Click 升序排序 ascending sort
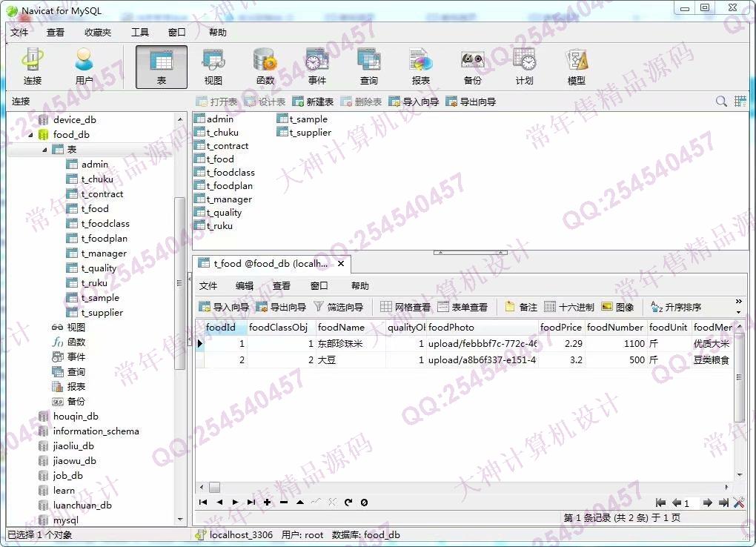The width and height of the screenshot is (756, 547). 676,307
